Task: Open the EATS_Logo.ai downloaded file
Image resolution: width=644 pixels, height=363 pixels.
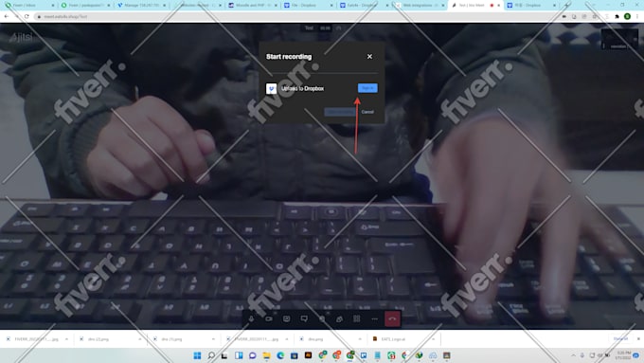Action: click(x=393, y=339)
